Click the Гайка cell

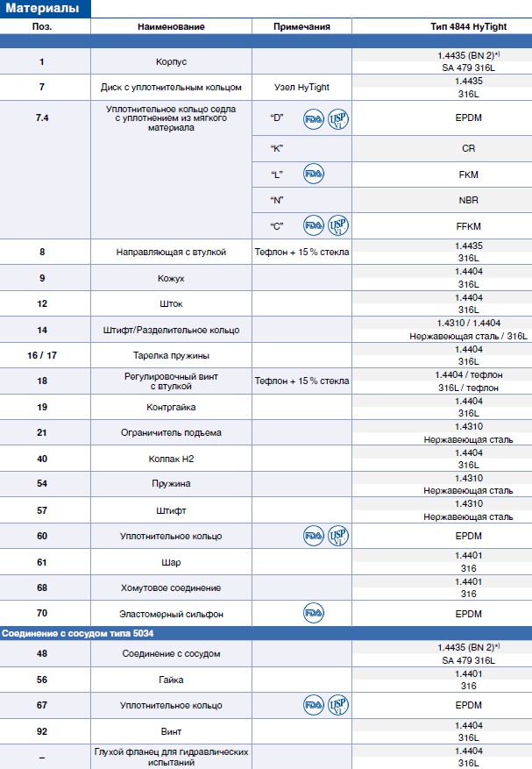click(x=171, y=680)
